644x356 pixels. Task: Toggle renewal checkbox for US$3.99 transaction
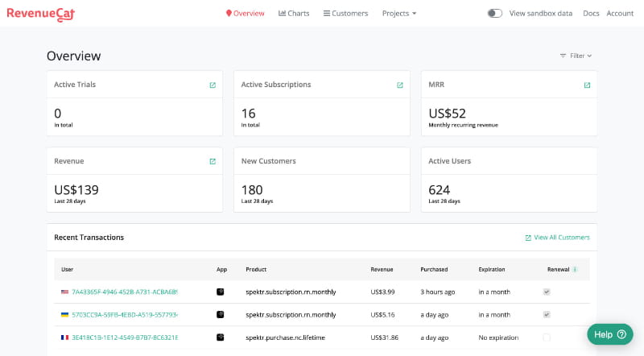pos(547,292)
